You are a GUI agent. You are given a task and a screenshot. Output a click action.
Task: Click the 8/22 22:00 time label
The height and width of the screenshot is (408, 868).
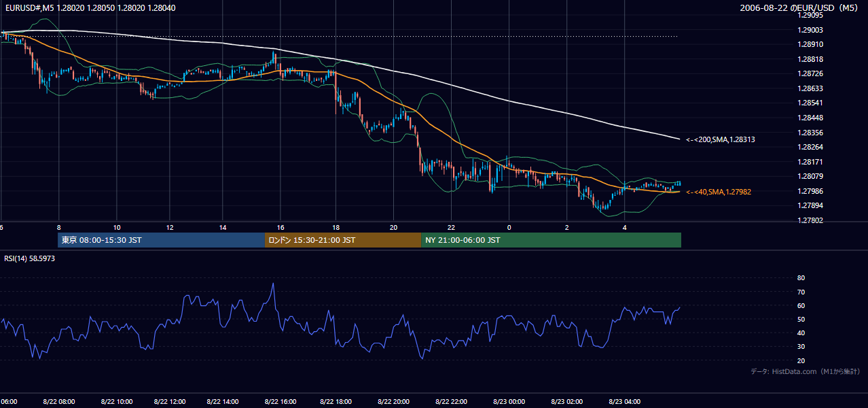pyautogui.click(x=451, y=402)
